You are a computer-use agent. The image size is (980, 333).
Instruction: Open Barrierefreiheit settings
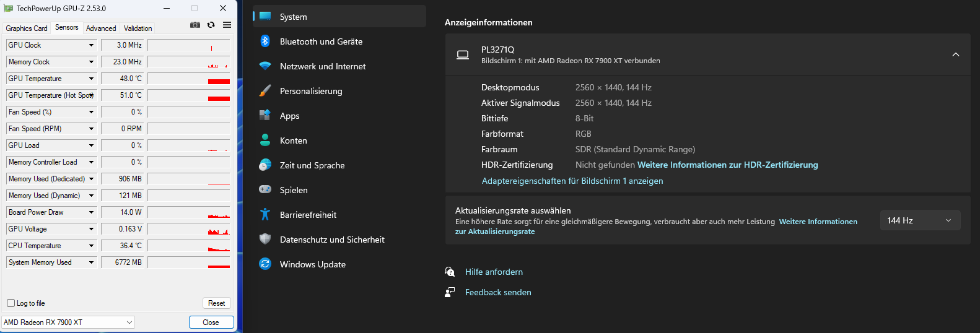(x=308, y=215)
